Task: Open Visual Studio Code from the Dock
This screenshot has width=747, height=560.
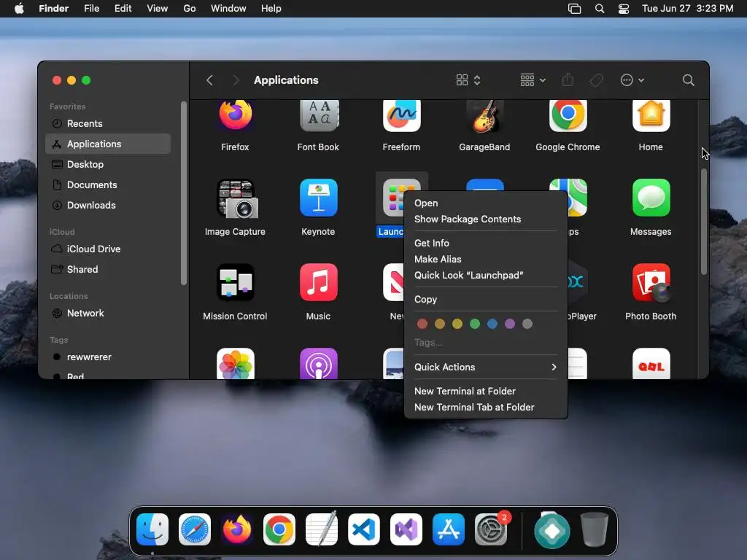Action: click(x=363, y=529)
